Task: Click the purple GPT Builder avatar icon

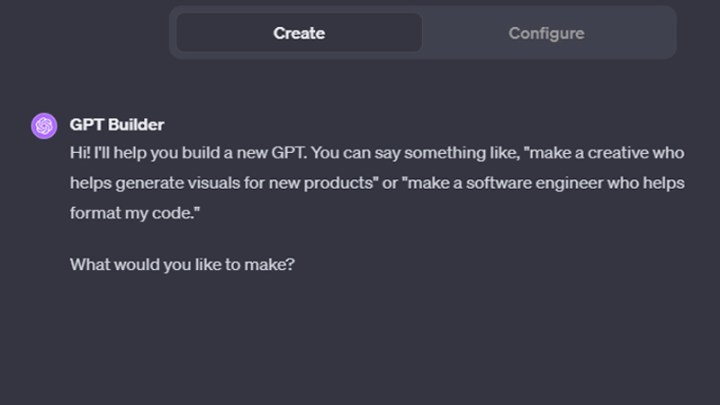Action: 44,126
